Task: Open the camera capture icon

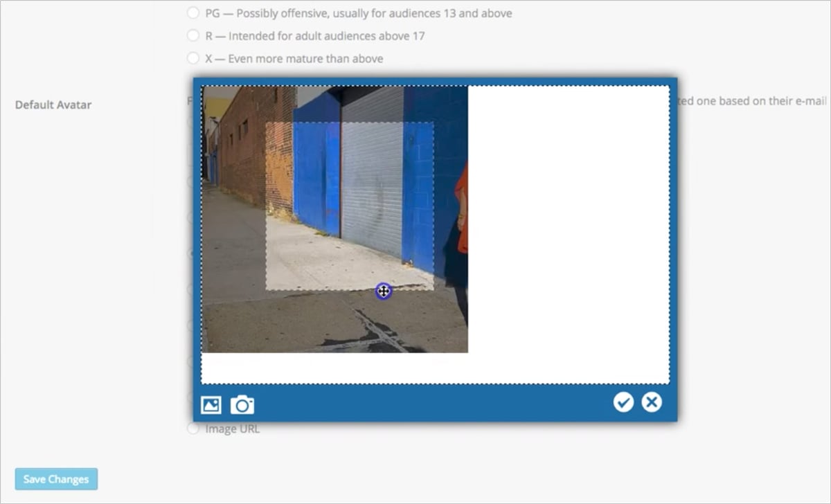Action: pyautogui.click(x=242, y=405)
